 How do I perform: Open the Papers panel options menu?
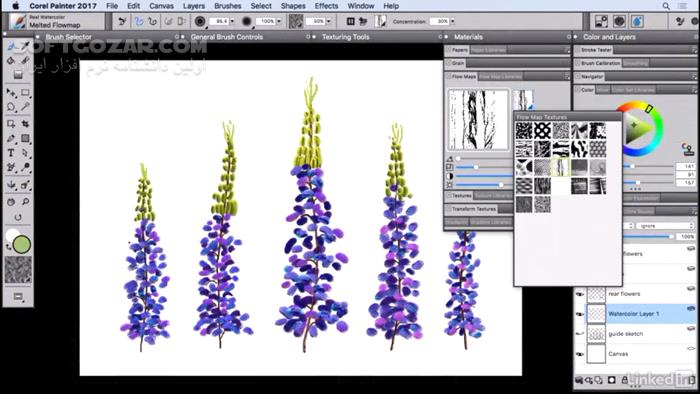[567, 50]
